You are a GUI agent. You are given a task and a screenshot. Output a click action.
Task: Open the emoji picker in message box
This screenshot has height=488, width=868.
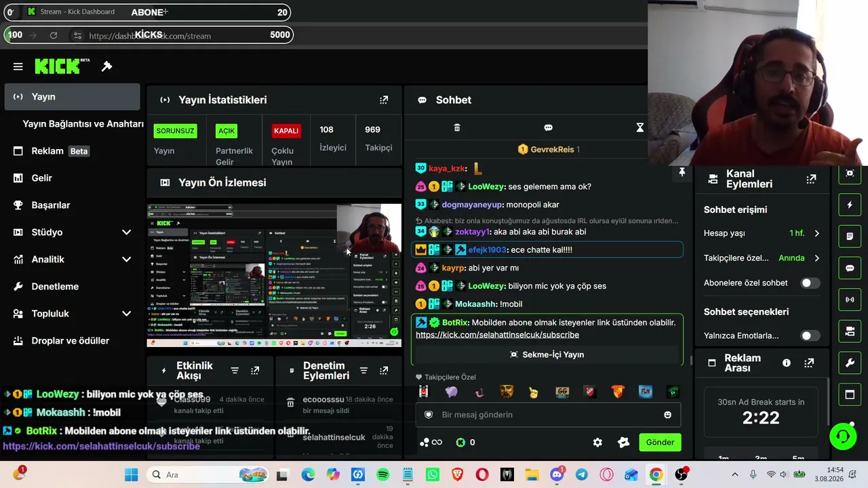[x=668, y=415]
